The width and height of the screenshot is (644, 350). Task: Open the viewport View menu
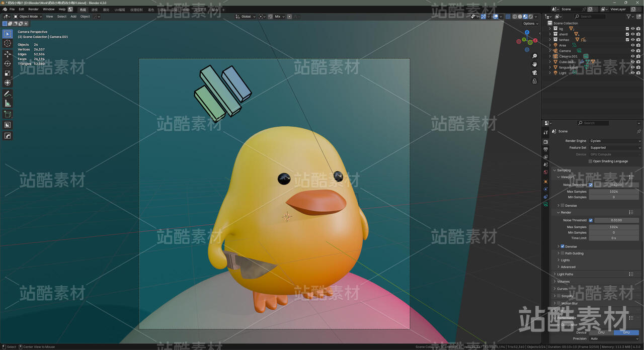[49, 17]
